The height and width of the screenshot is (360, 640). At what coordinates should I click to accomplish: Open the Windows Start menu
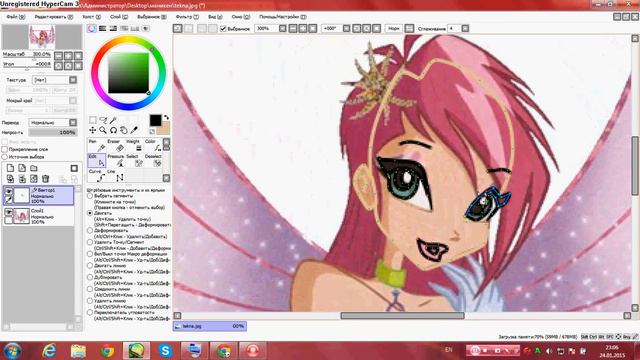click(12, 351)
